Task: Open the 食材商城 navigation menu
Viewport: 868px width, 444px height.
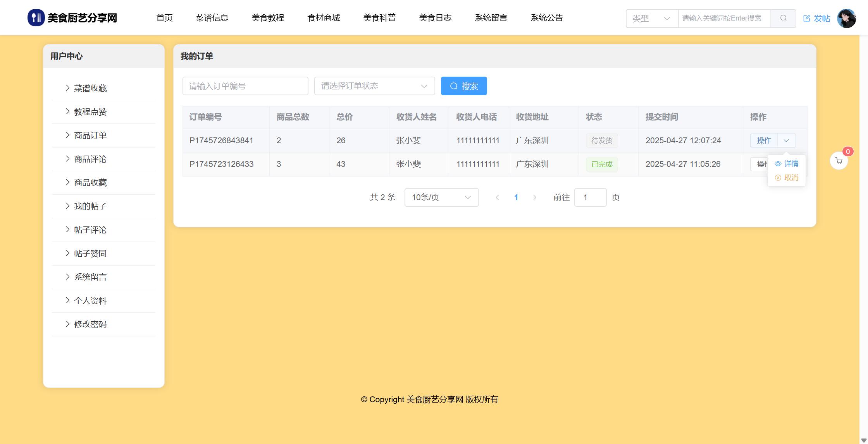Action: click(324, 18)
